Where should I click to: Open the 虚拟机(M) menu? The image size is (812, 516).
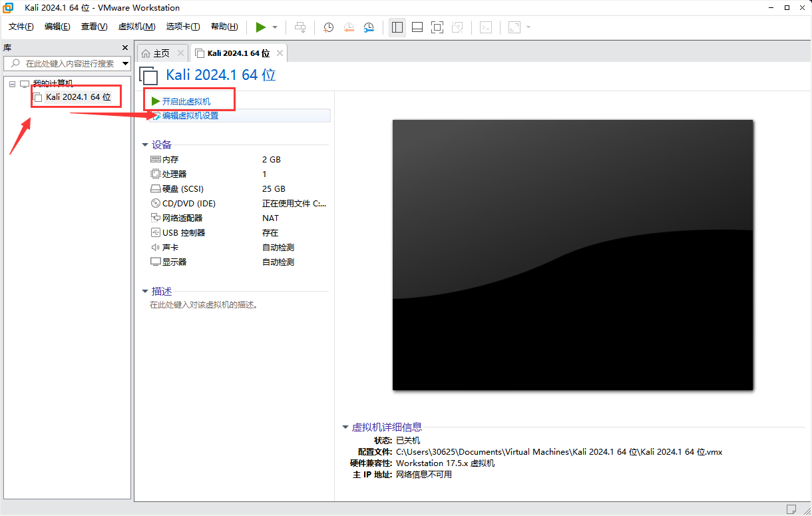pos(136,27)
